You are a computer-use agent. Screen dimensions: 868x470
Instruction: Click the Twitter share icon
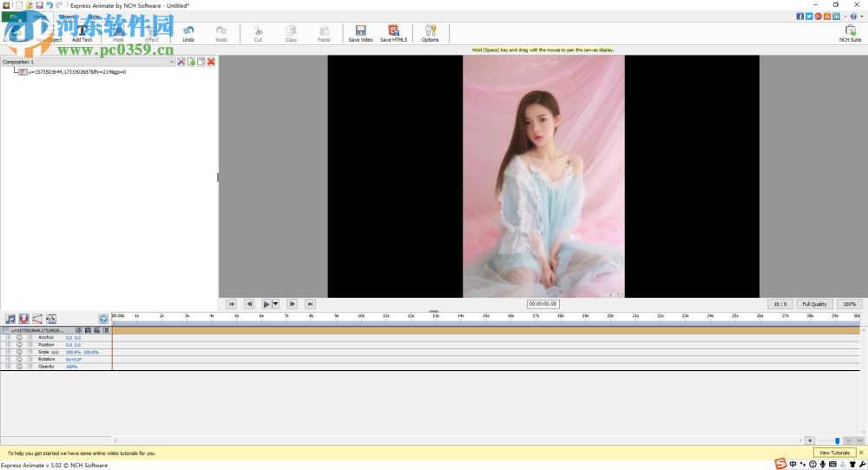(x=809, y=17)
